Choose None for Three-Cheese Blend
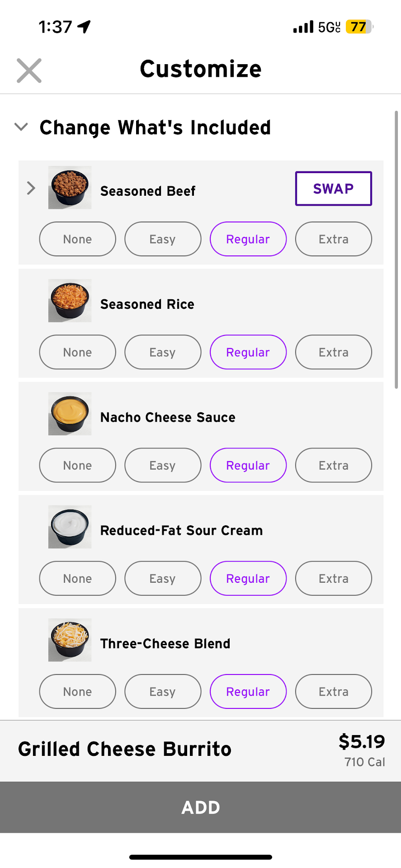The height and width of the screenshot is (868, 401). pos(77,691)
